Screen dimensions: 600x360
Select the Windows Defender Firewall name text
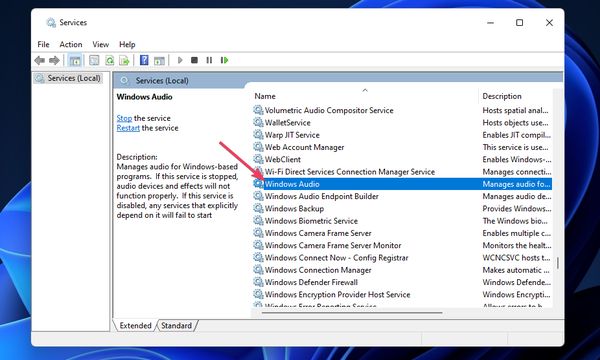point(311,282)
